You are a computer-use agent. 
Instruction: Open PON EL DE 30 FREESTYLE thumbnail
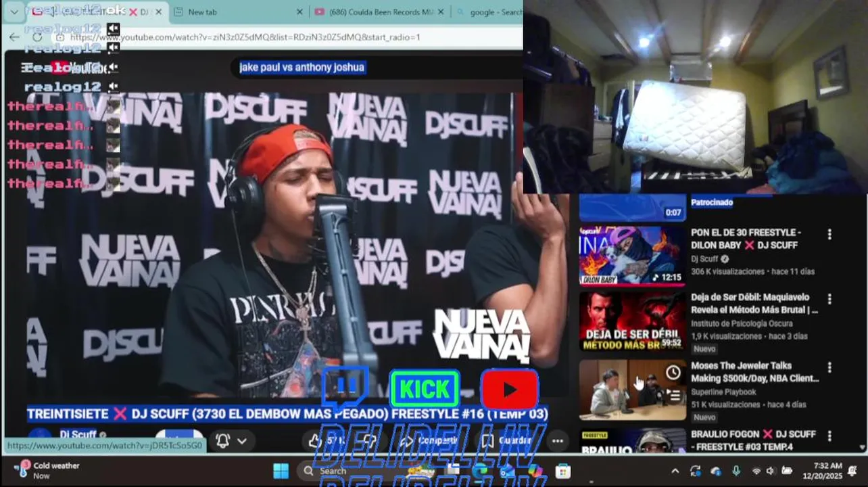click(x=632, y=255)
